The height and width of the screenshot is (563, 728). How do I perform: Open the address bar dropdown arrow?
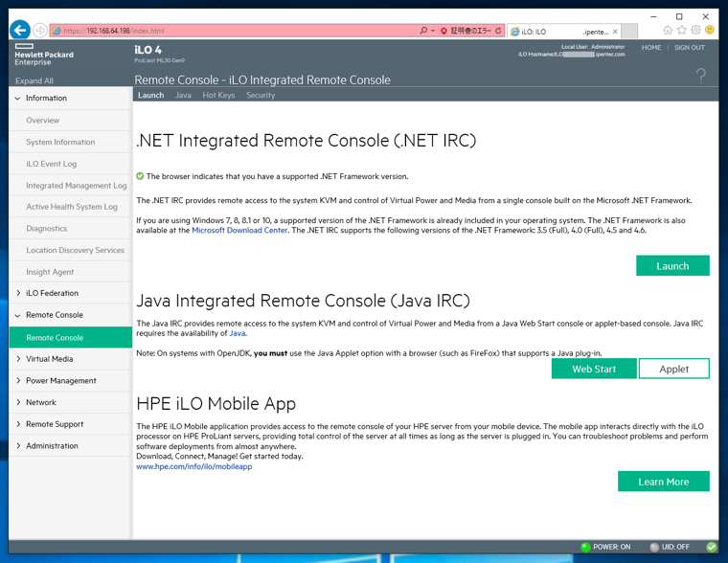tap(433, 31)
